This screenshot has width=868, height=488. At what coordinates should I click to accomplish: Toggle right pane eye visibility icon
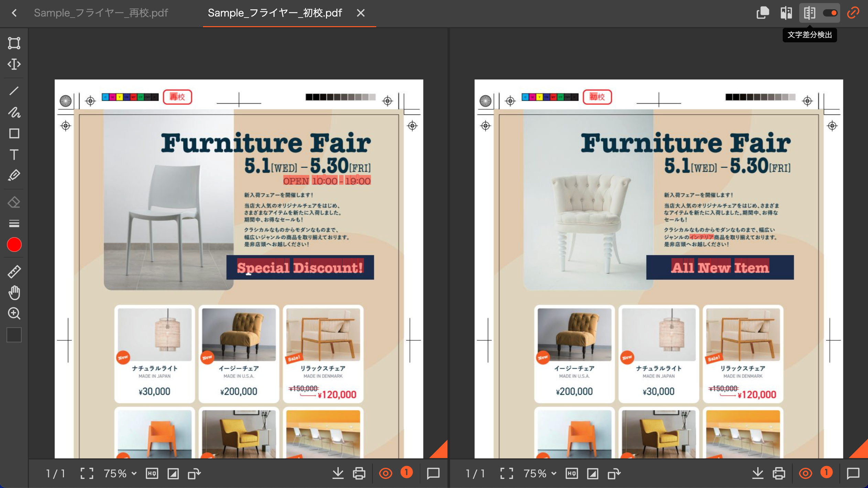(x=805, y=474)
